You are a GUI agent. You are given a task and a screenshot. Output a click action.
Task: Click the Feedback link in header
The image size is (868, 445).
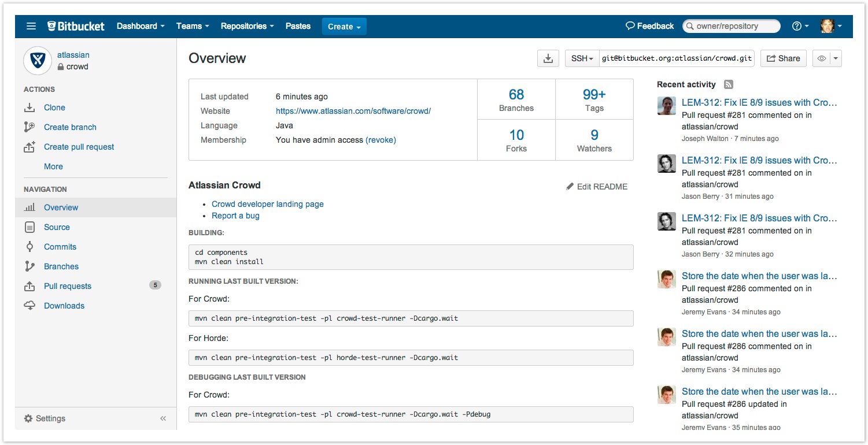tap(650, 26)
